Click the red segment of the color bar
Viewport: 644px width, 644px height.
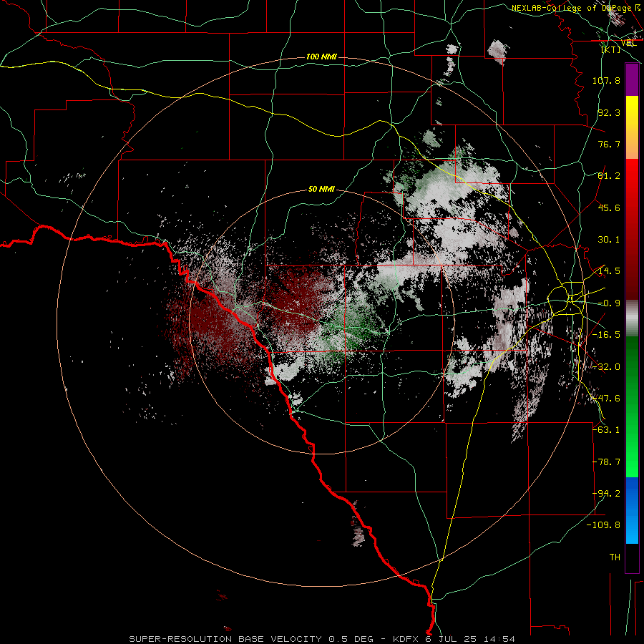point(632,229)
